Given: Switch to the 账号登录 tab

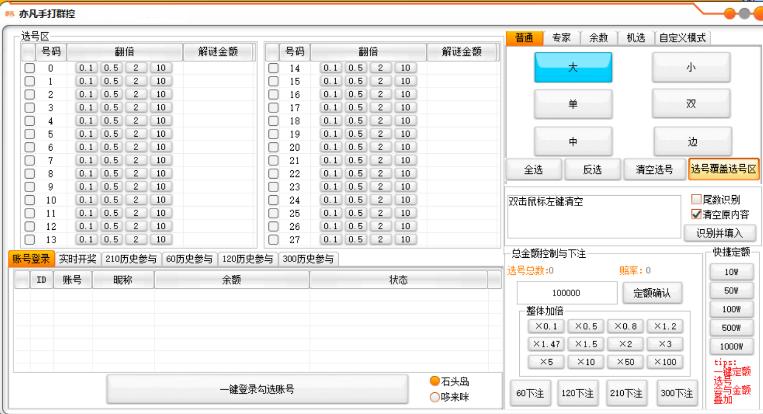Looking at the screenshot, I should [x=31, y=259].
